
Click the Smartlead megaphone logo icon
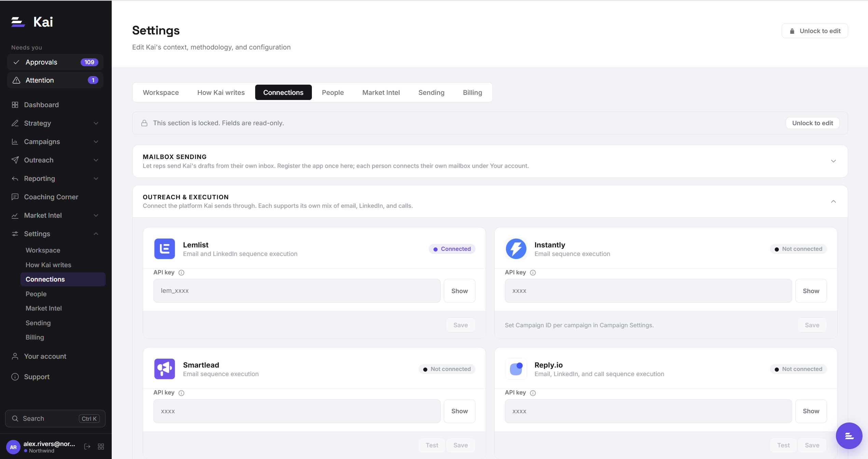pyautogui.click(x=165, y=369)
